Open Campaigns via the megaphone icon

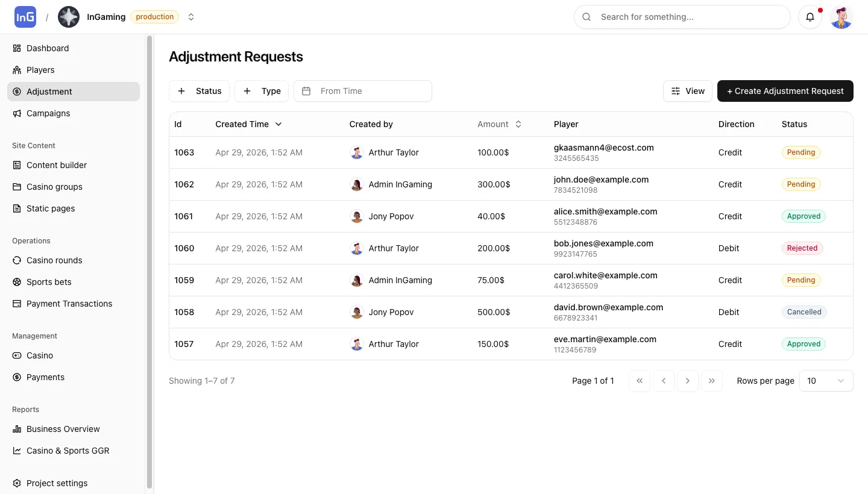[16, 113]
